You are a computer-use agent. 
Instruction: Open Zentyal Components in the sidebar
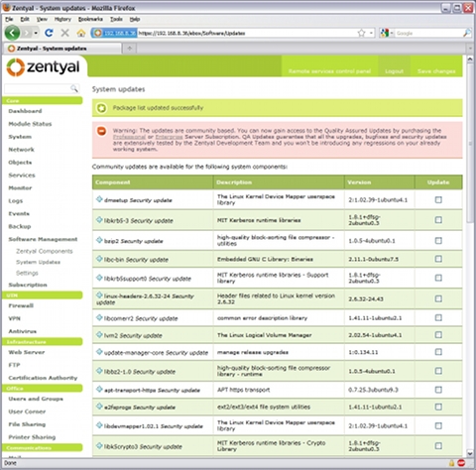pyautogui.click(x=45, y=251)
